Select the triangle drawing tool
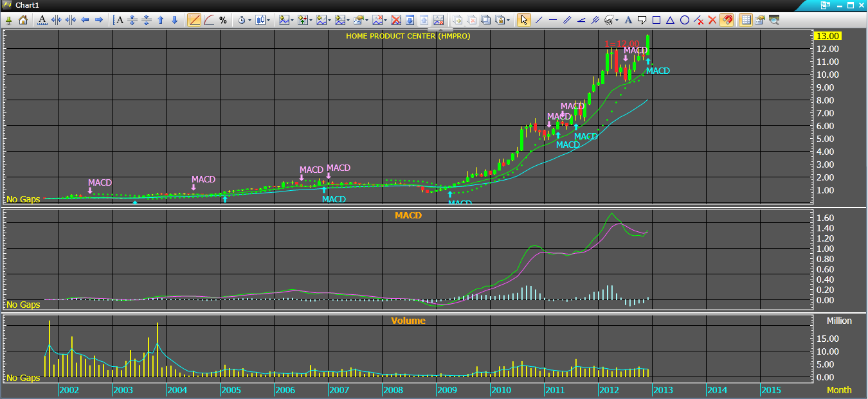This screenshot has height=399, width=868. point(671,20)
